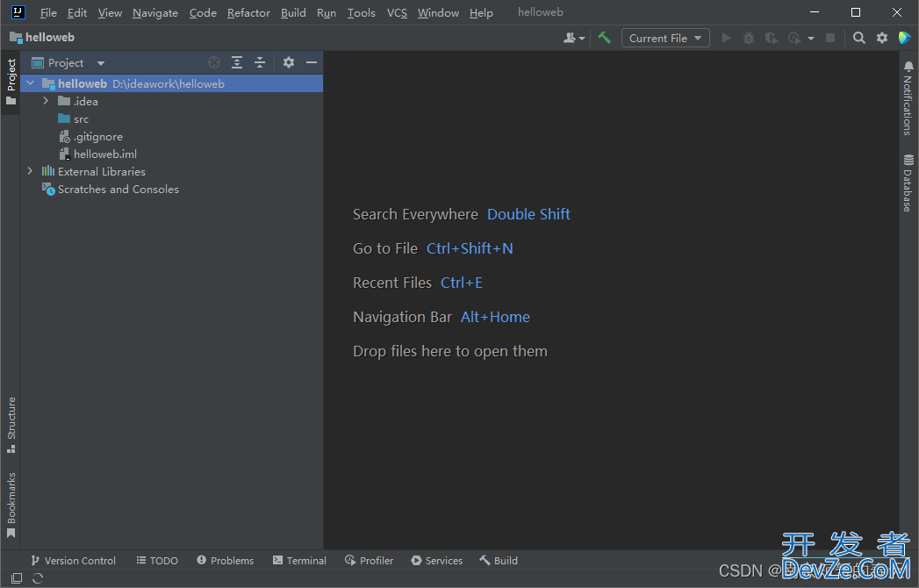The height and width of the screenshot is (588, 919).
Task: Open the Problems tool window
Action: tap(225, 561)
